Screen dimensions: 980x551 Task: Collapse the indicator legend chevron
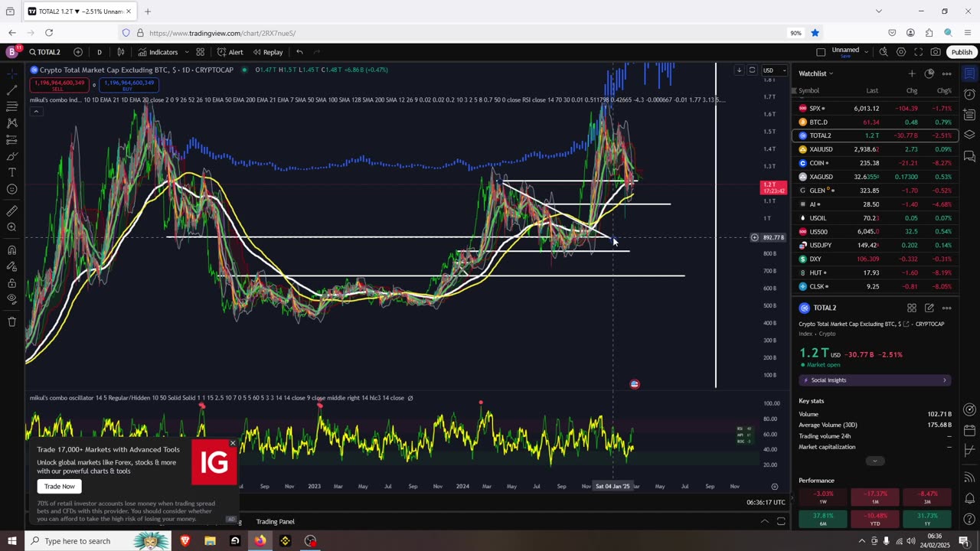[x=35, y=112]
